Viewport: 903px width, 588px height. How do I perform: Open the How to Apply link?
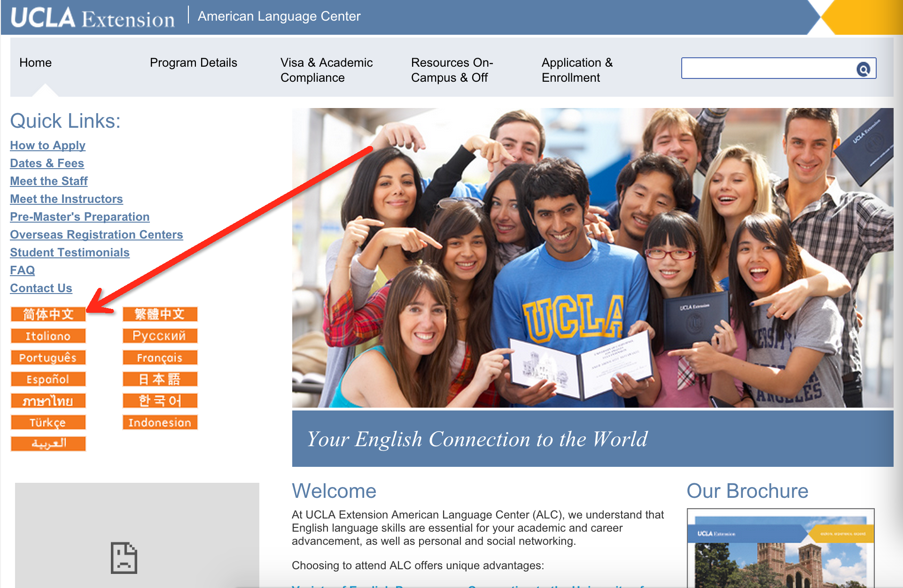click(x=48, y=146)
